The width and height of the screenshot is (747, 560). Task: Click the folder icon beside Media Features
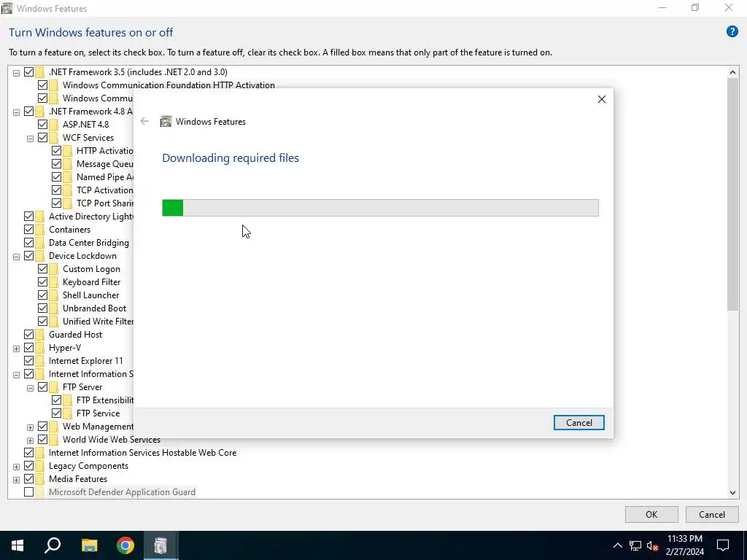tap(40, 479)
